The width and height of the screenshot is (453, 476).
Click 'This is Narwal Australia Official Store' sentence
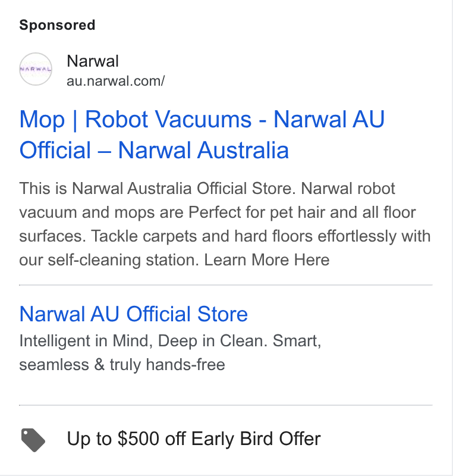coord(158,189)
